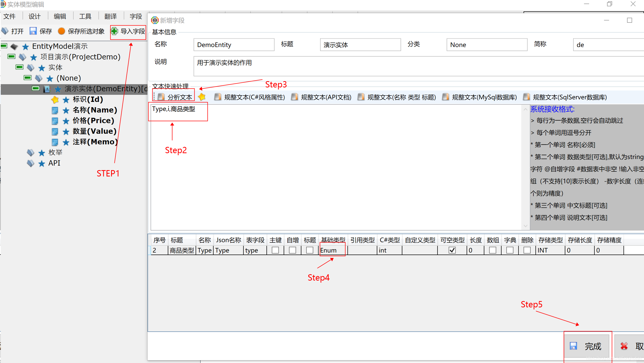Click the Enum cell under 基础类型
Screen dimensions: 644x363
pyautogui.click(x=333, y=250)
